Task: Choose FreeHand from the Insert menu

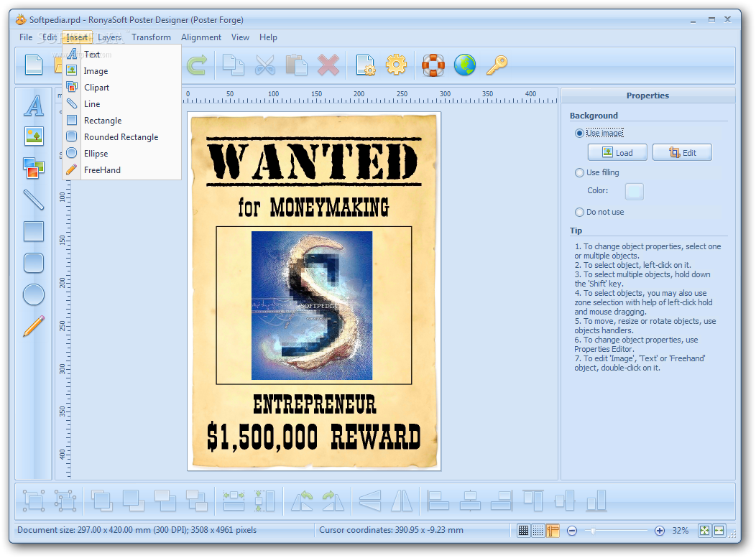Action: [x=122, y=169]
